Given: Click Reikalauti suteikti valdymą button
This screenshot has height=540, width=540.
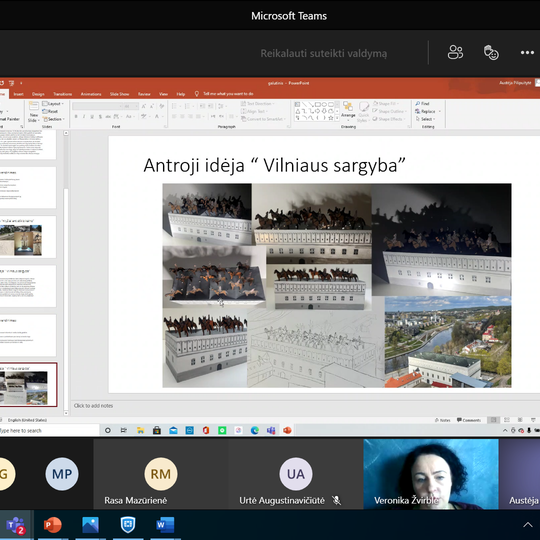Looking at the screenshot, I should point(324,53).
